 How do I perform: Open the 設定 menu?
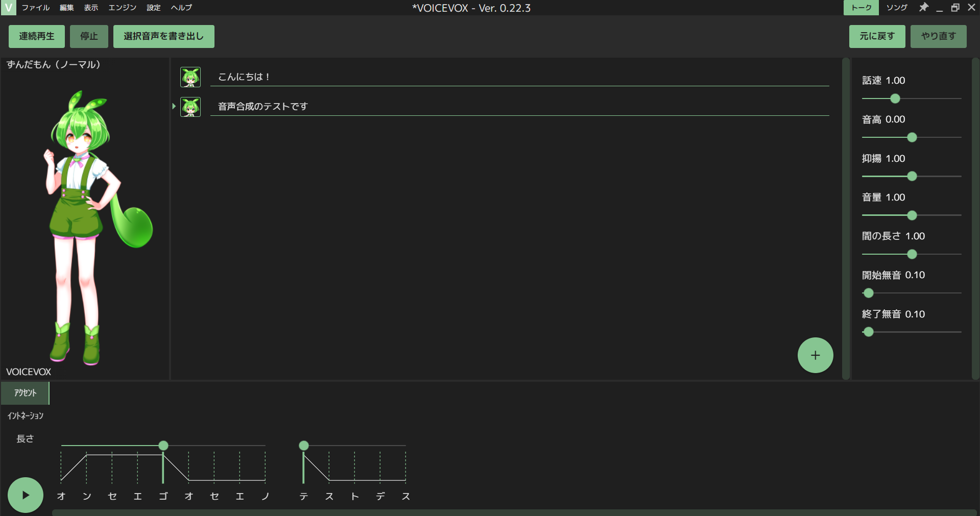[x=154, y=8]
